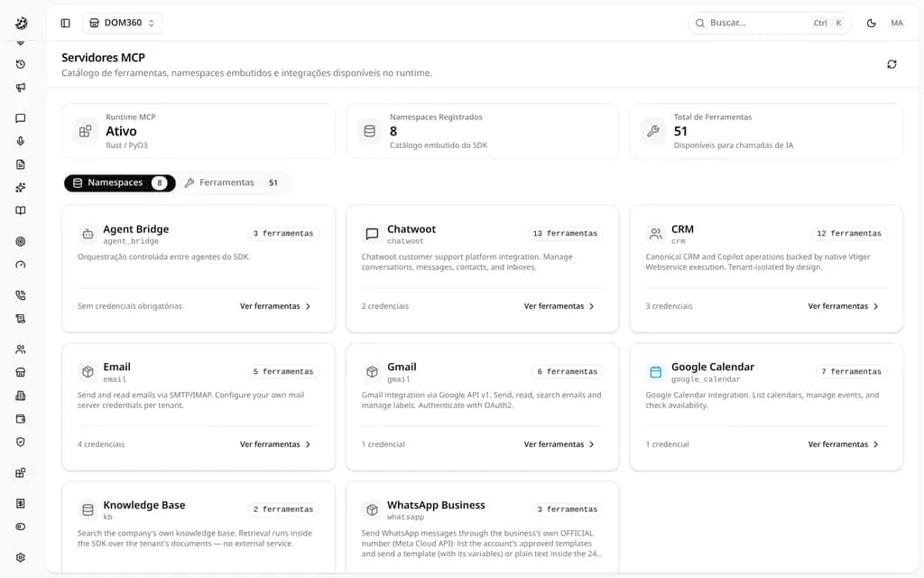
Task: Collapse the sidebar with panel toggle icon
Action: coord(65,23)
